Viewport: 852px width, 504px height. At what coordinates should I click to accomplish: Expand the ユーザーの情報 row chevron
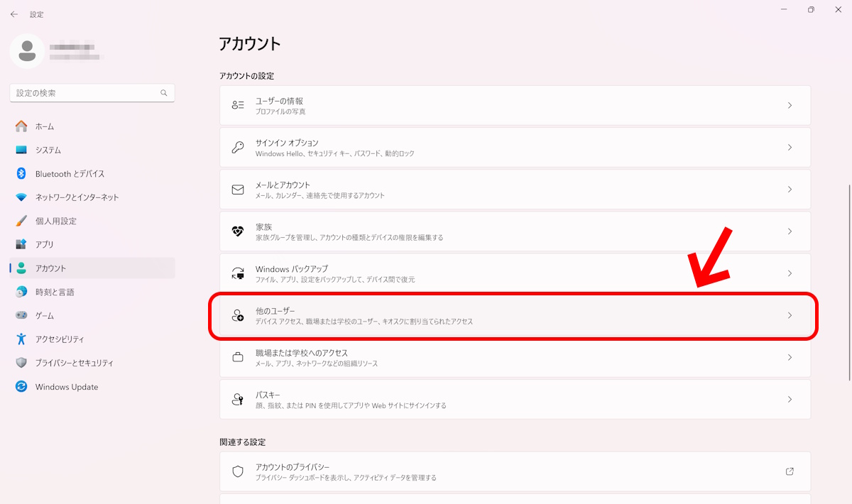pos(790,106)
